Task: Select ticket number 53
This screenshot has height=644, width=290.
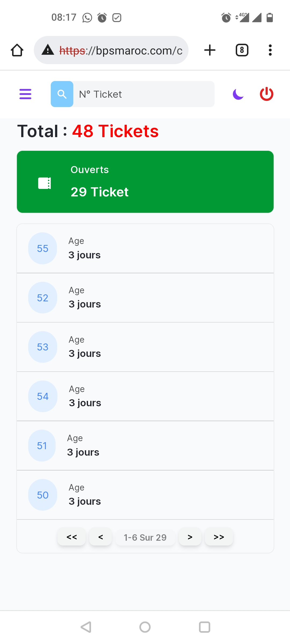Action: tap(43, 347)
